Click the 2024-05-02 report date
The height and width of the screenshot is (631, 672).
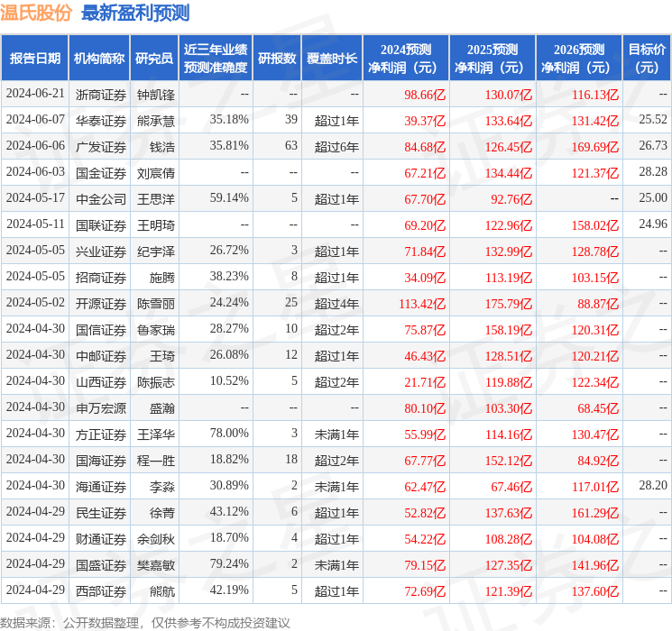click(35, 302)
